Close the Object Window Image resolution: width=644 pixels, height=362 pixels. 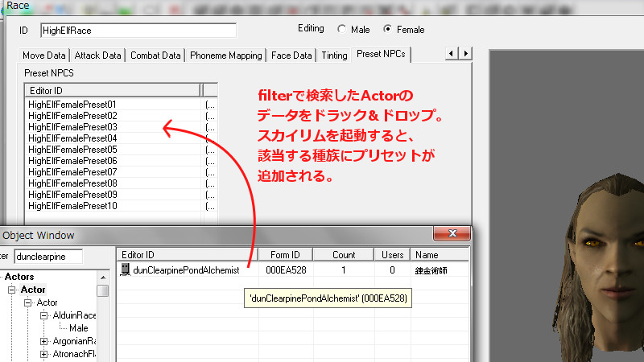coord(452,233)
